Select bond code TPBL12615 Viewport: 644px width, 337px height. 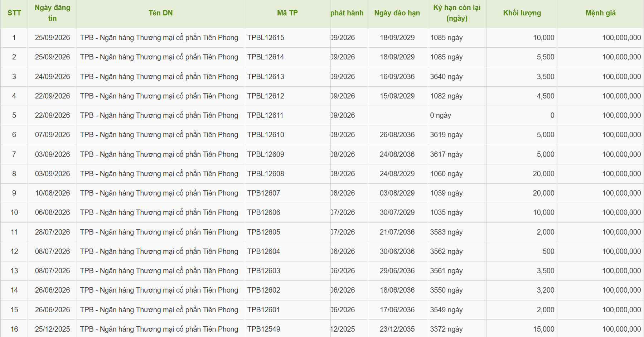(266, 38)
